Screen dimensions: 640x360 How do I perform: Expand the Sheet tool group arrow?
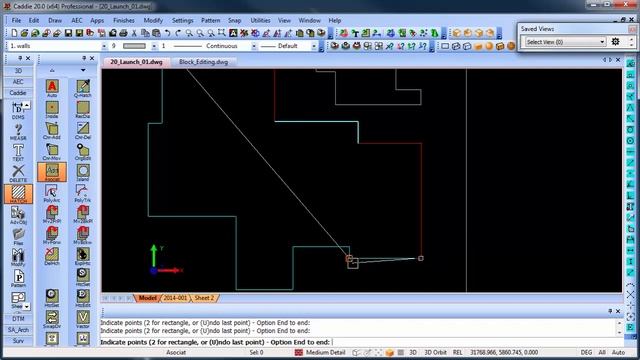(27, 306)
